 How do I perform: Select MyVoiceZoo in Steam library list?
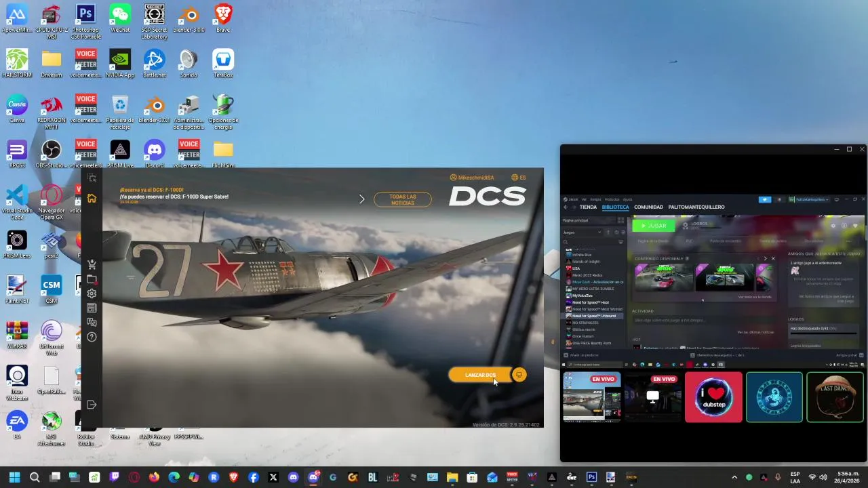[x=583, y=296]
